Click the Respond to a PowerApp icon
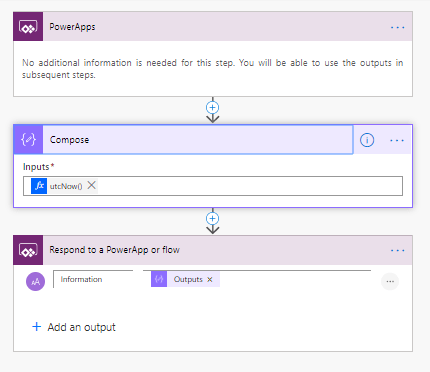Viewport: 430px width, 372px height. [28, 250]
